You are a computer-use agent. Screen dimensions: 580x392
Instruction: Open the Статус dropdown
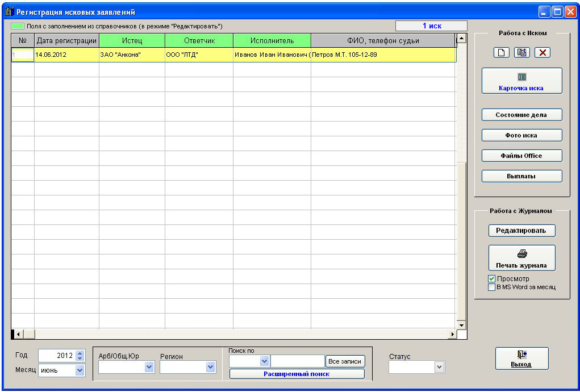pyautogui.click(x=439, y=367)
